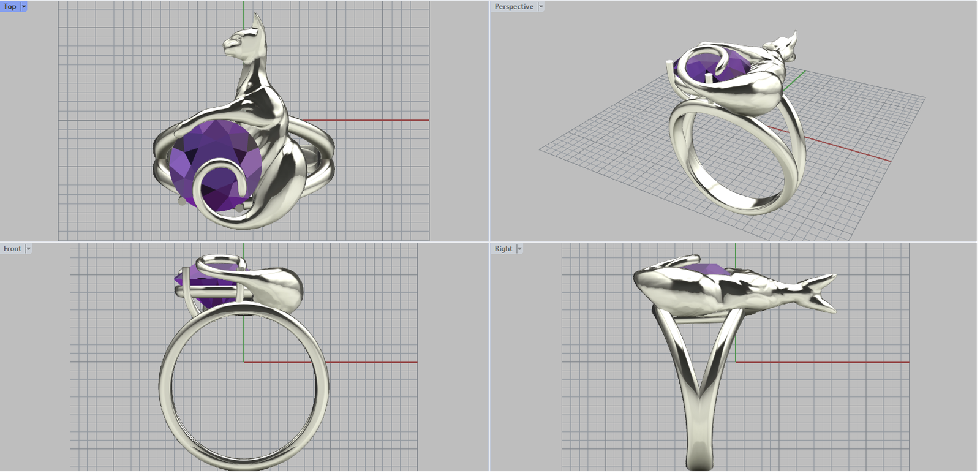
Task: Expand the Right viewport menu arrow
Action: click(519, 249)
